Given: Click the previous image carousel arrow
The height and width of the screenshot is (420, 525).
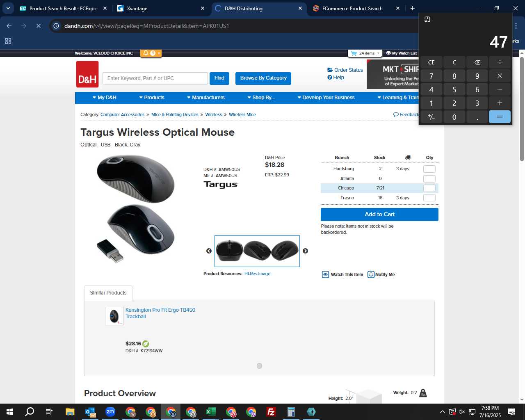Looking at the screenshot, I should point(209,251).
